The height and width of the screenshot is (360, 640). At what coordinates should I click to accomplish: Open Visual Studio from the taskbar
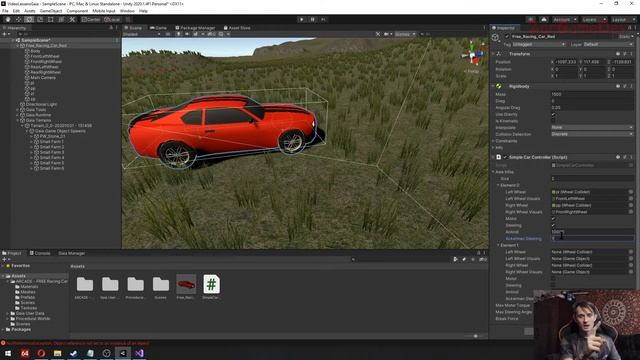tap(139, 353)
